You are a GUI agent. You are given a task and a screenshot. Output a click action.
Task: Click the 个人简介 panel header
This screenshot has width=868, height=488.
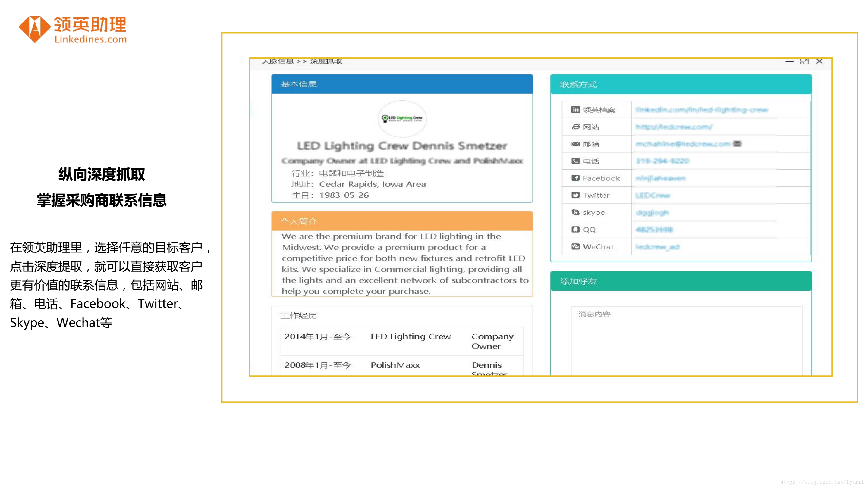(x=402, y=221)
